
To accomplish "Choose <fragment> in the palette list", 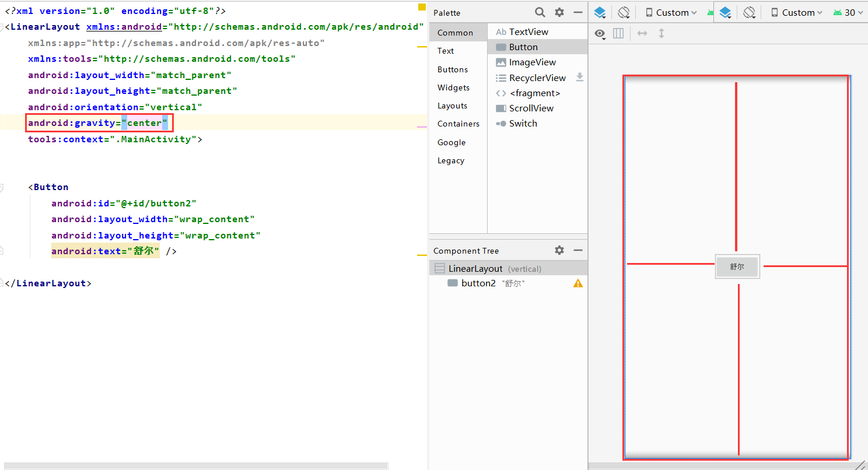I will click(x=537, y=93).
